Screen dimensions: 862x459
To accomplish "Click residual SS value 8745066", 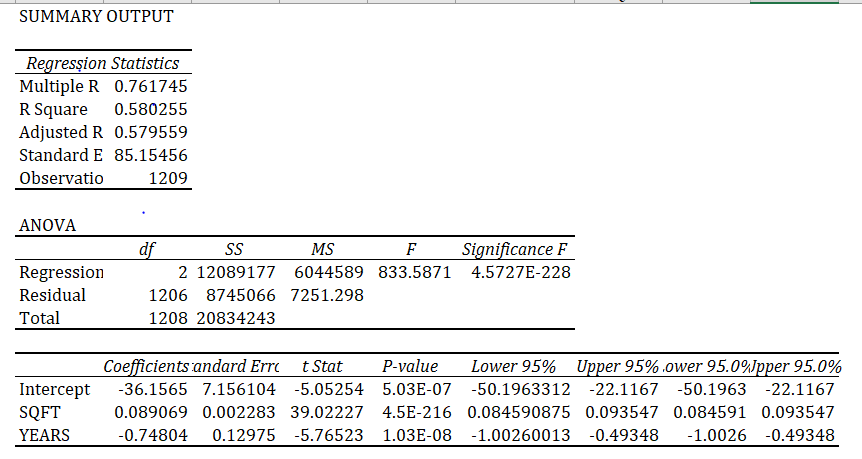I will coord(241,296).
